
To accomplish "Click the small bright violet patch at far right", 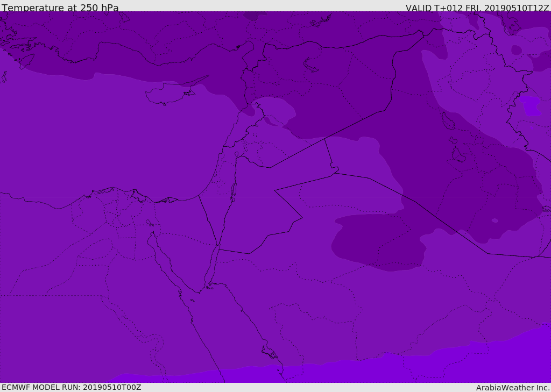I will (x=531, y=106).
